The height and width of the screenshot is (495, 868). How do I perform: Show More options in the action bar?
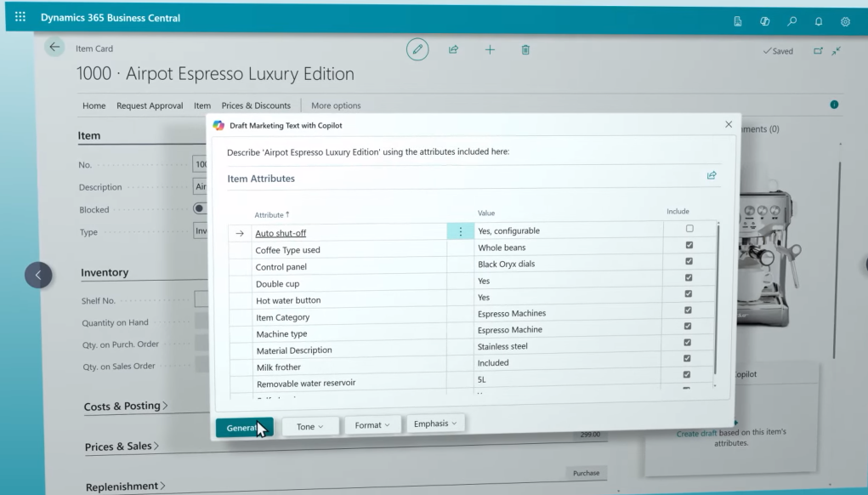[336, 105]
